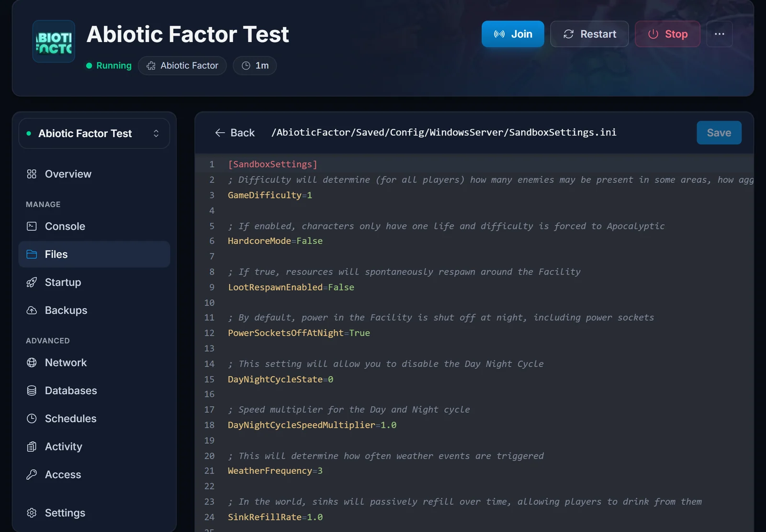This screenshot has width=766, height=532.
Task: Click the Abiotic Factor game logo thumbnail
Action: pyautogui.click(x=54, y=41)
